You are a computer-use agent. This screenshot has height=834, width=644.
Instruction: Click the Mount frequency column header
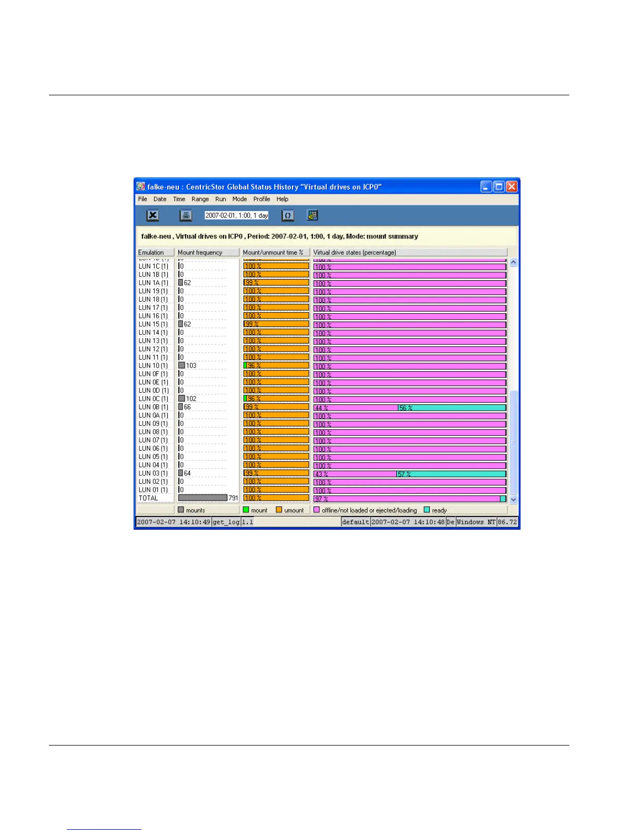click(207, 252)
